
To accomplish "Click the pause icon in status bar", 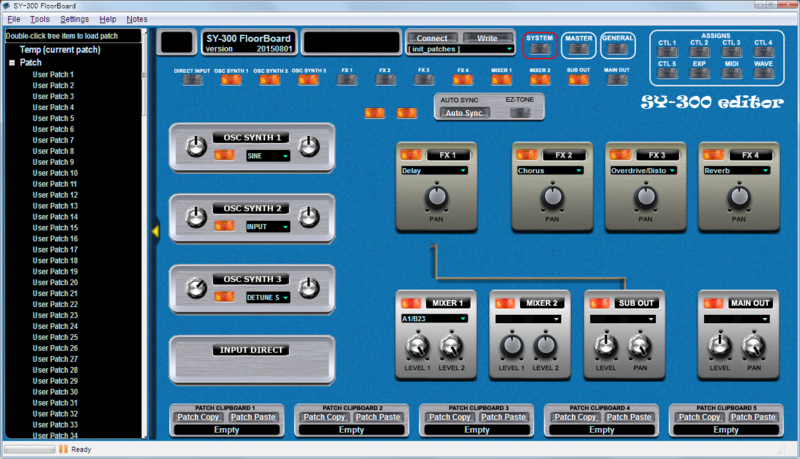I will pos(63,449).
